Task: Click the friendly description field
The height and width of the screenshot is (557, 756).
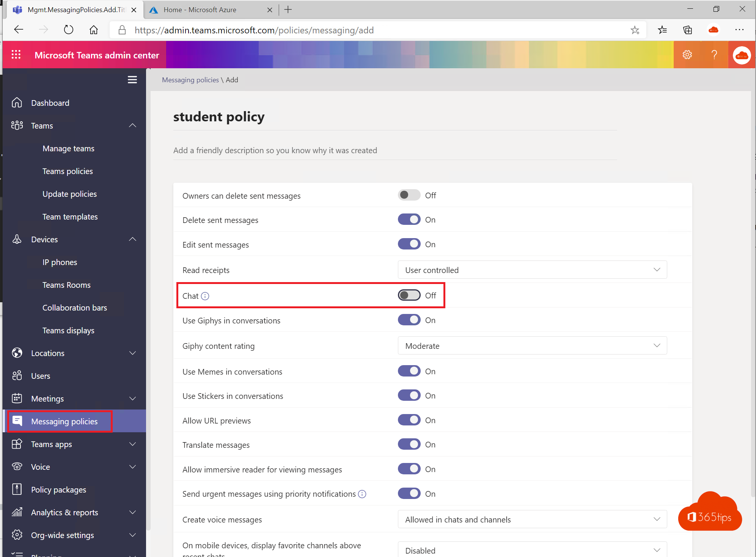Action: click(x=275, y=150)
